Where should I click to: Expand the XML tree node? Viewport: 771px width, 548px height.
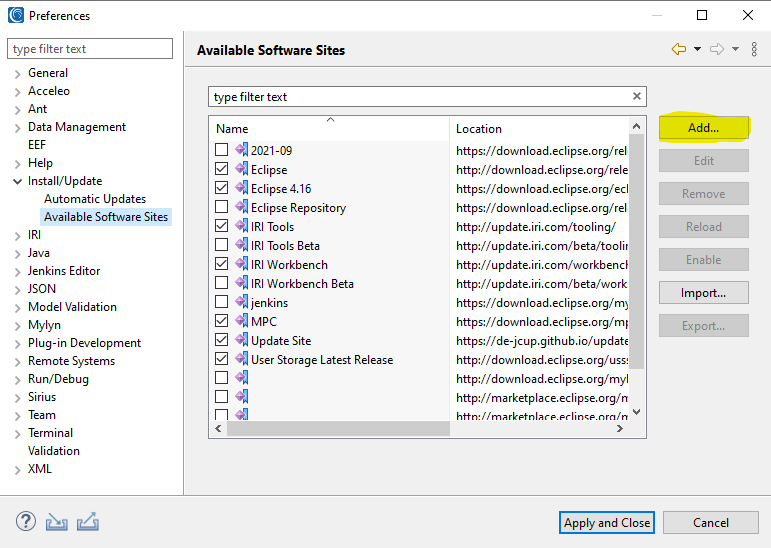pos(18,470)
